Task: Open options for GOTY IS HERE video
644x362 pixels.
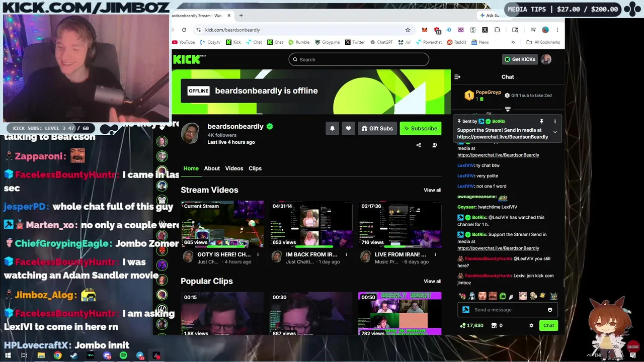Action: 258,254
